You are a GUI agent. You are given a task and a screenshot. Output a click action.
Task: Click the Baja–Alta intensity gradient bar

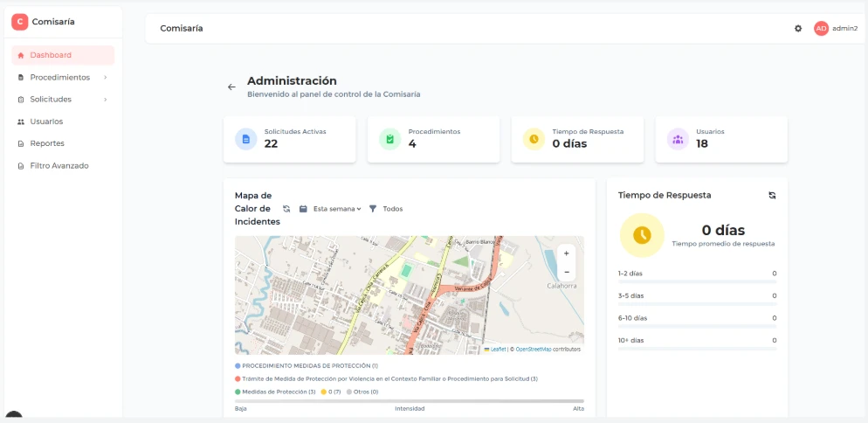click(409, 401)
